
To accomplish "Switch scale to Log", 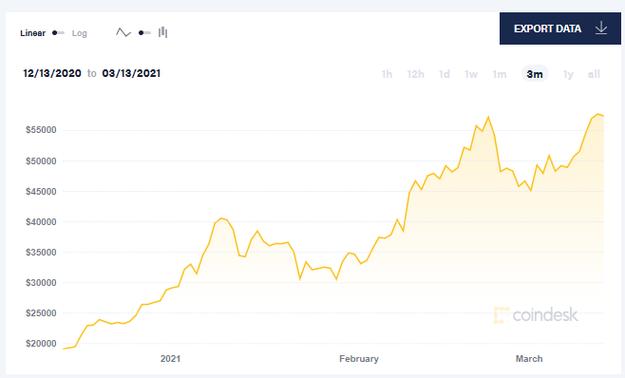I will pos(79,33).
